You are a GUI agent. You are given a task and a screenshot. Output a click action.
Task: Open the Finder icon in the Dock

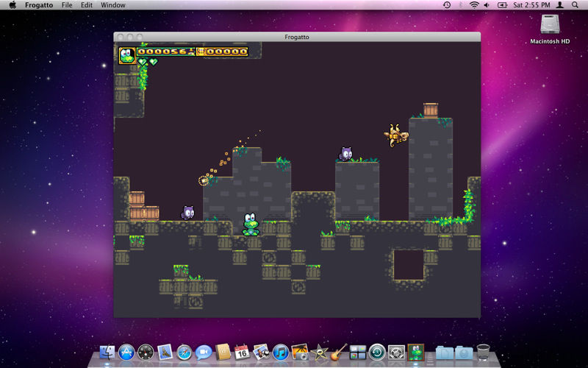[x=107, y=353]
